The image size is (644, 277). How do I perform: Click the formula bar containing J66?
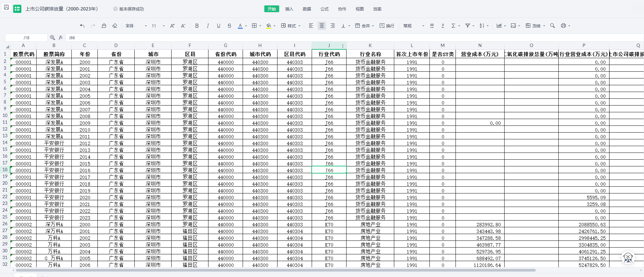click(354, 38)
